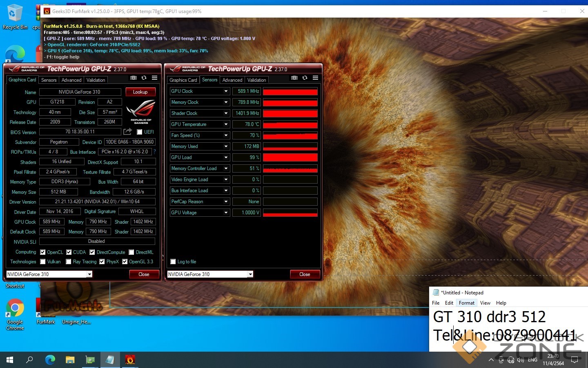This screenshot has width=588, height=368.
Task: Open GPU selector dropdown in Sensors window
Action: (x=250, y=274)
